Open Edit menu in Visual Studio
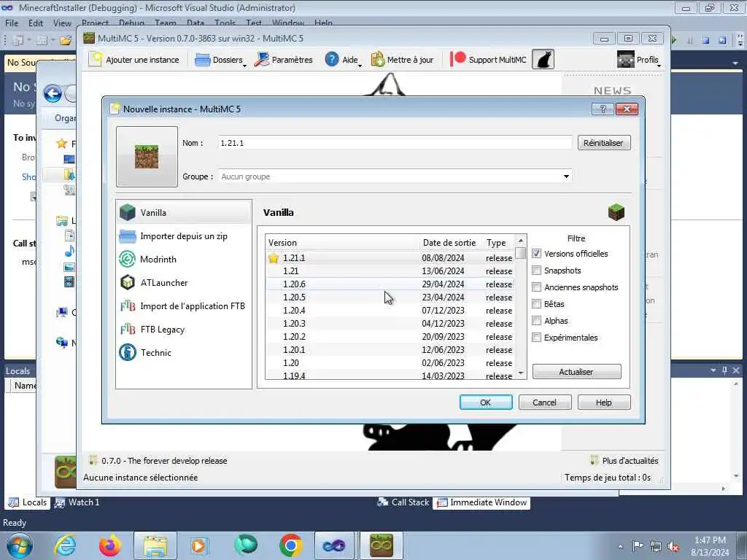Viewport: 747px width, 560px height. point(35,23)
